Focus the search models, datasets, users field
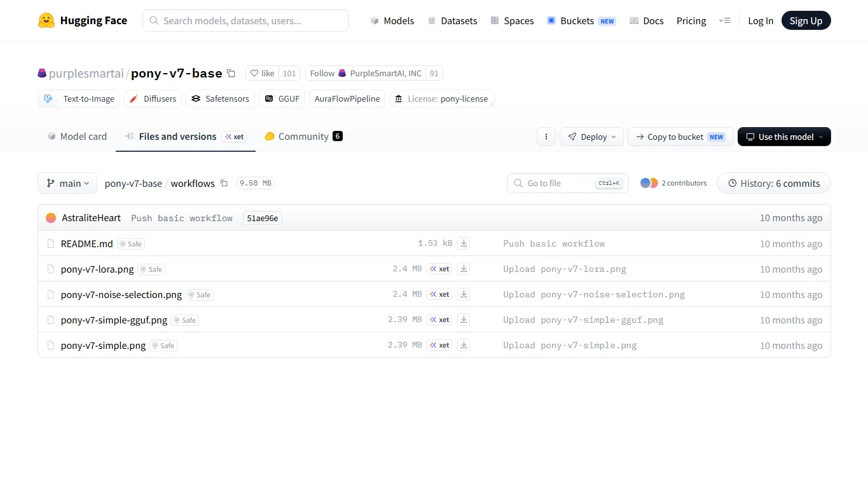This screenshot has height=488, width=868. pyautogui.click(x=245, y=20)
